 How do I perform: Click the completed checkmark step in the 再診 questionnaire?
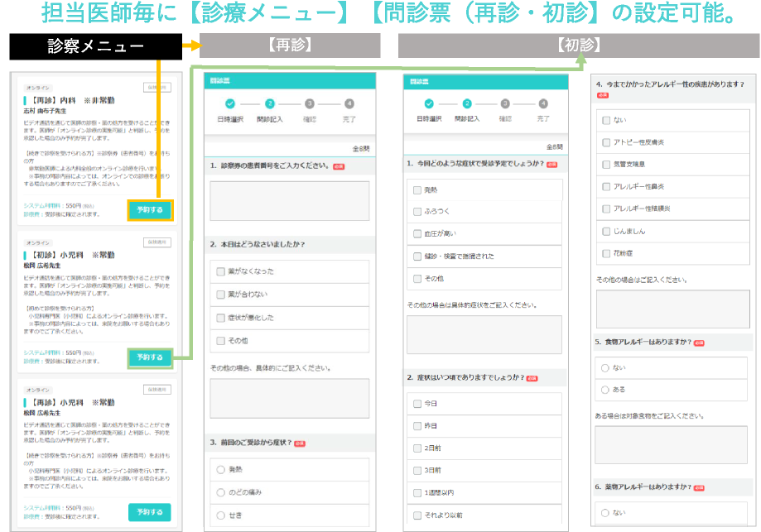pos(231,103)
